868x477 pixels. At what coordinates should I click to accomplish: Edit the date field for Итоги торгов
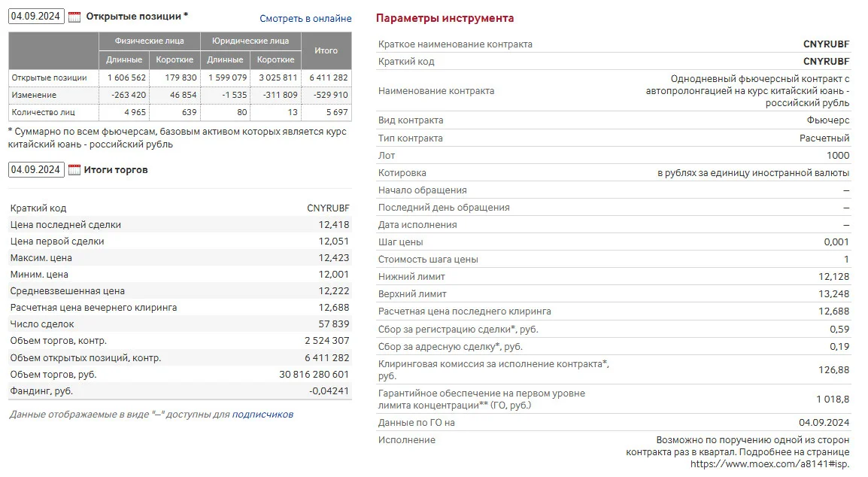tap(36, 169)
